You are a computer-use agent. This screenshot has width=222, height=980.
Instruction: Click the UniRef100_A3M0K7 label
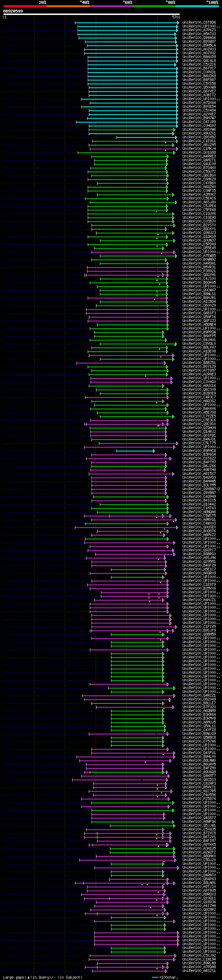coord(199,195)
